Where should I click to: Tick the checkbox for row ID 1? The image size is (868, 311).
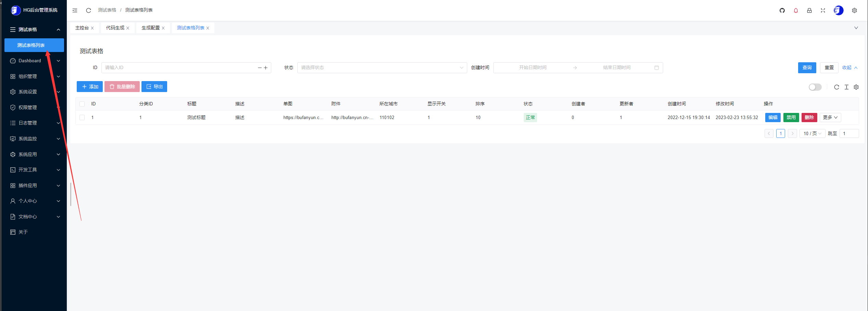pyautogui.click(x=82, y=117)
